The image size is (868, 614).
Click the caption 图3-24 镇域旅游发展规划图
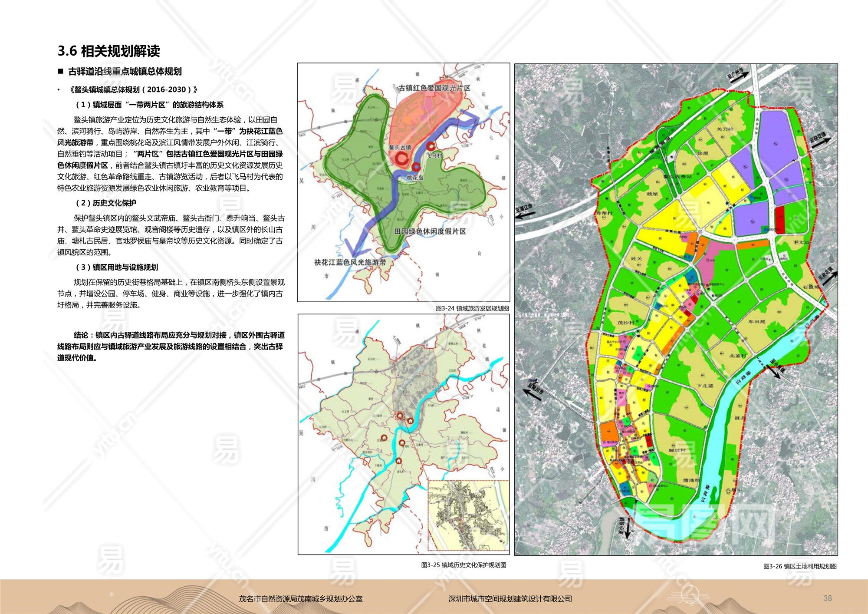click(x=472, y=308)
